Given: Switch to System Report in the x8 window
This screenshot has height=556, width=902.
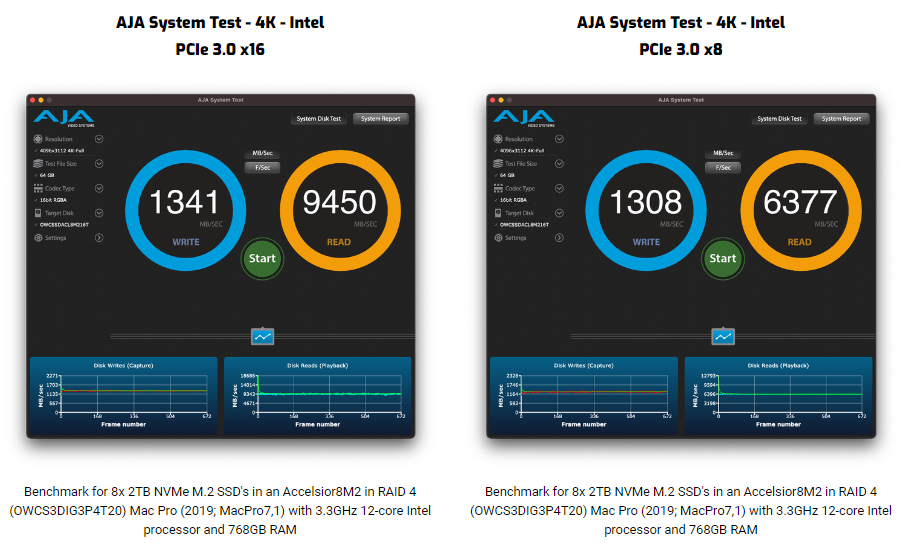Looking at the screenshot, I should (x=842, y=119).
